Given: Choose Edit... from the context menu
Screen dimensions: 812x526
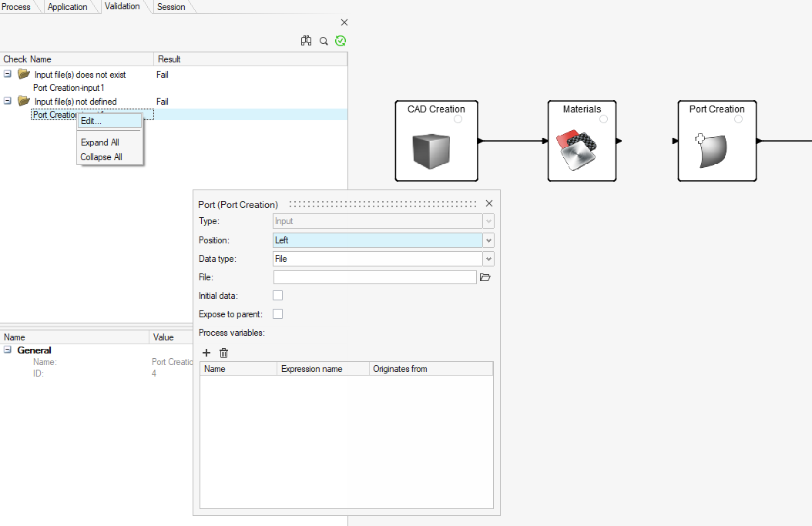Looking at the screenshot, I should coord(91,121).
